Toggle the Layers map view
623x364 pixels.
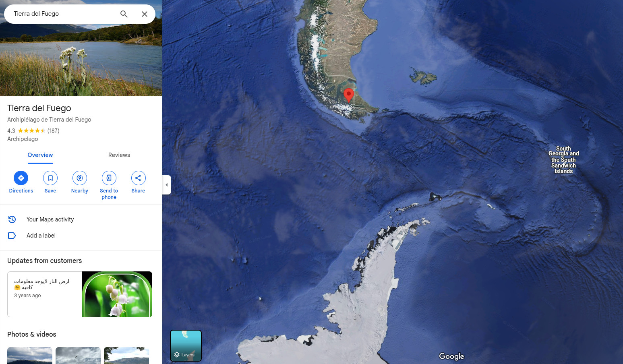(x=186, y=346)
